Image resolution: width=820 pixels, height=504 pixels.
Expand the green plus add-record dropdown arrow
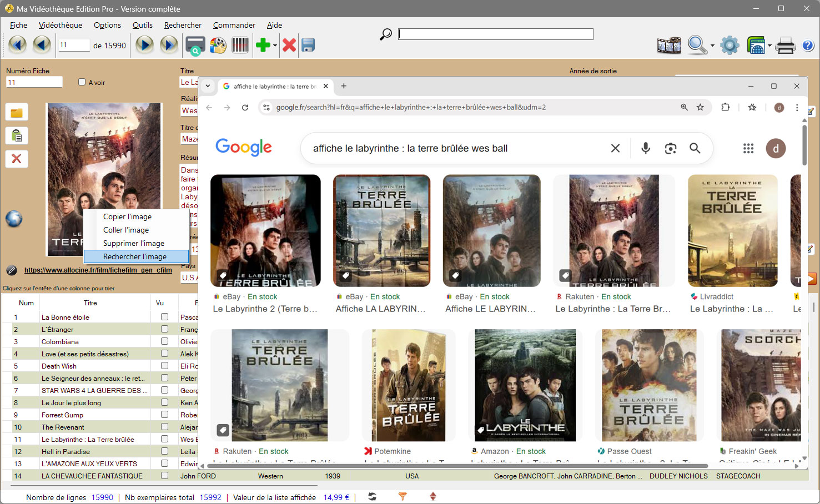[275, 46]
